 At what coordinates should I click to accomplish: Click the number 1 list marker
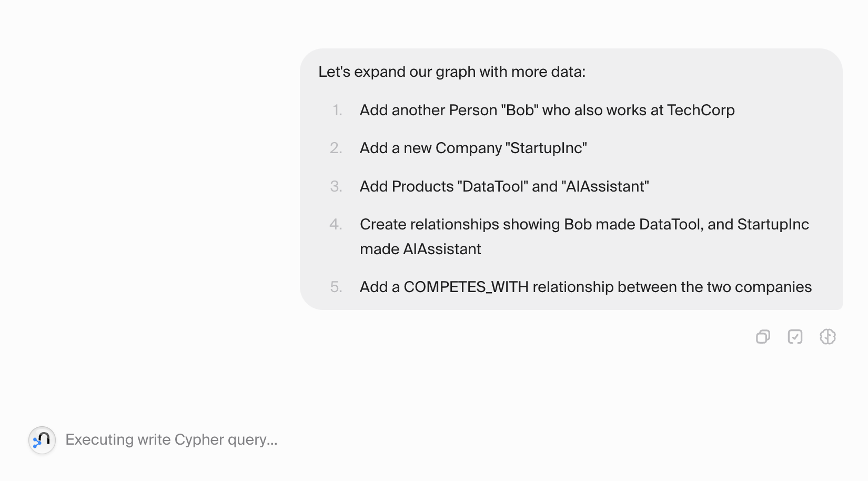[337, 110]
